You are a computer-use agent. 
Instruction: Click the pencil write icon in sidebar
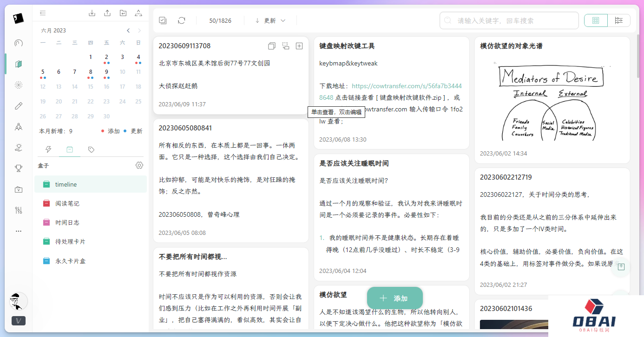19,106
